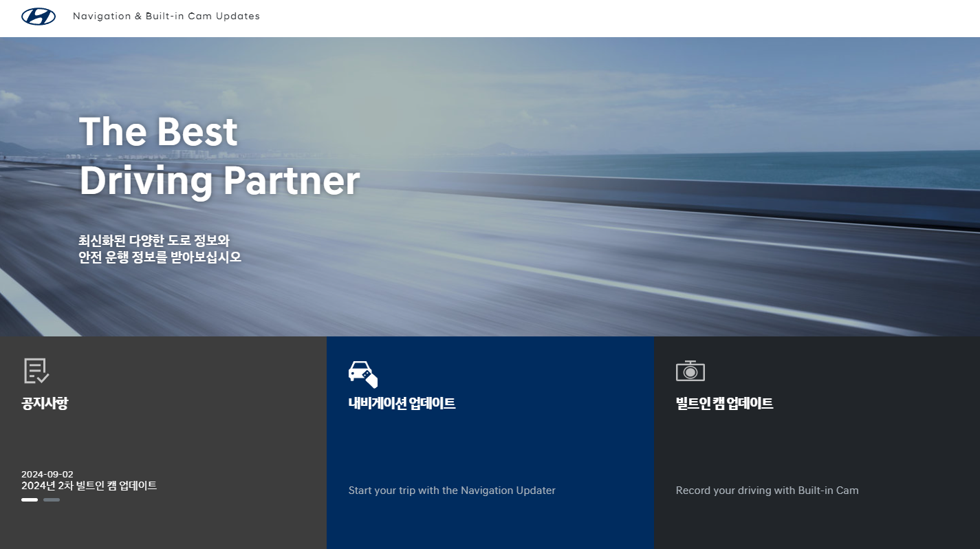Open 내비게이션 업데이트 navigation update page
Image resolution: width=980 pixels, height=549 pixels.
(402, 403)
